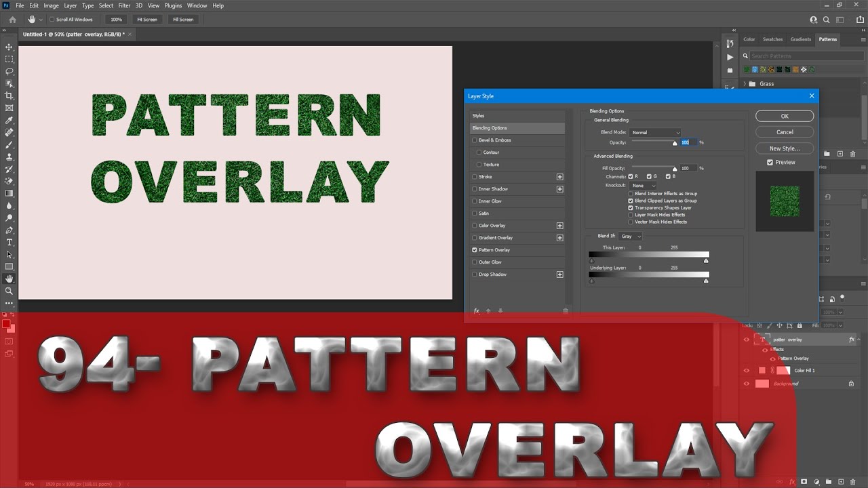Select the Move tool
Image resolution: width=868 pixels, height=488 pixels.
pos(9,47)
